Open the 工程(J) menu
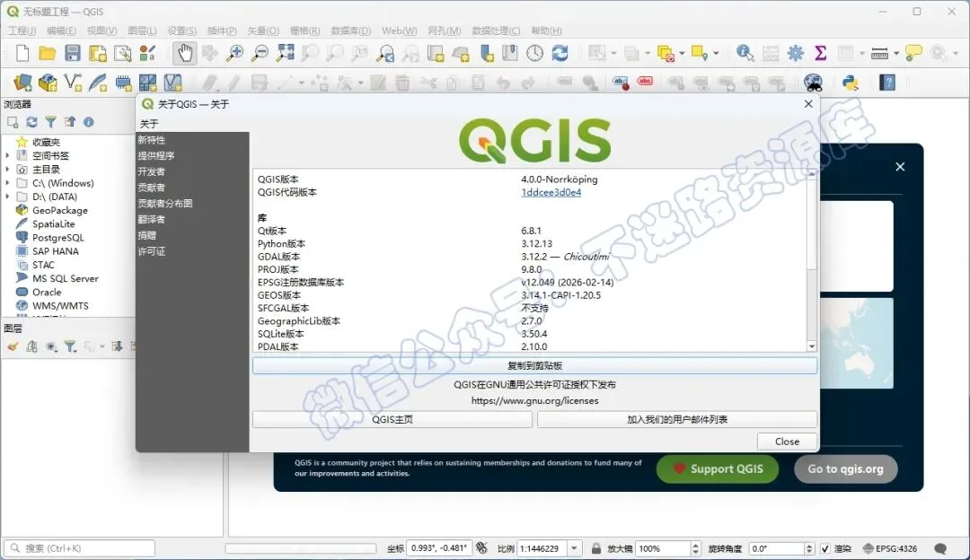The width and height of the screenshot is (970, 560). point(22,31)
